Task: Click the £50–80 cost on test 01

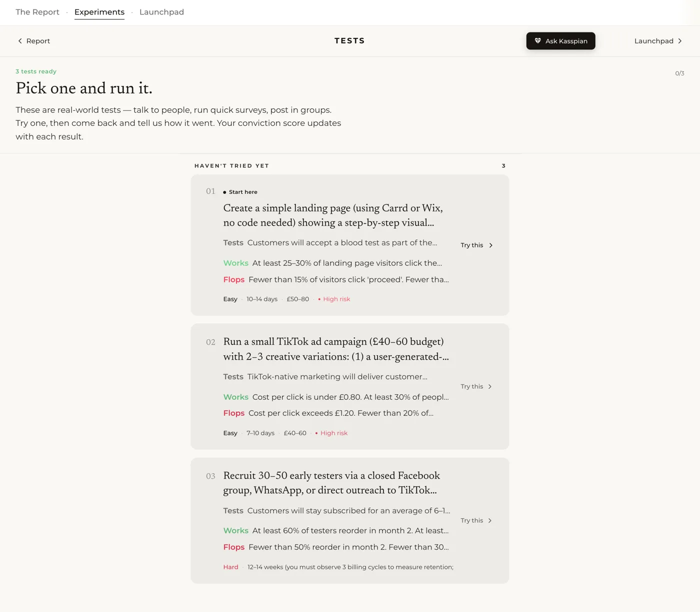Action: click(x=298, y=299)
